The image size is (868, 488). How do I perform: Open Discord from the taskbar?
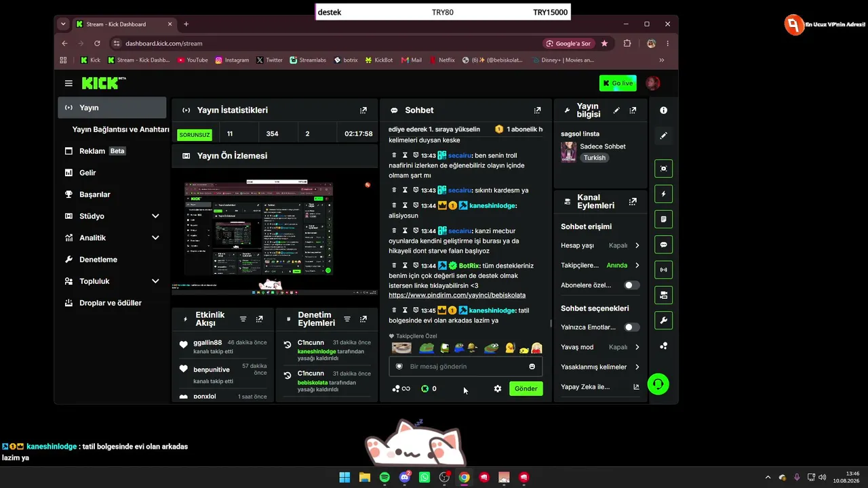pyautogui.click(x=405, y=477)
